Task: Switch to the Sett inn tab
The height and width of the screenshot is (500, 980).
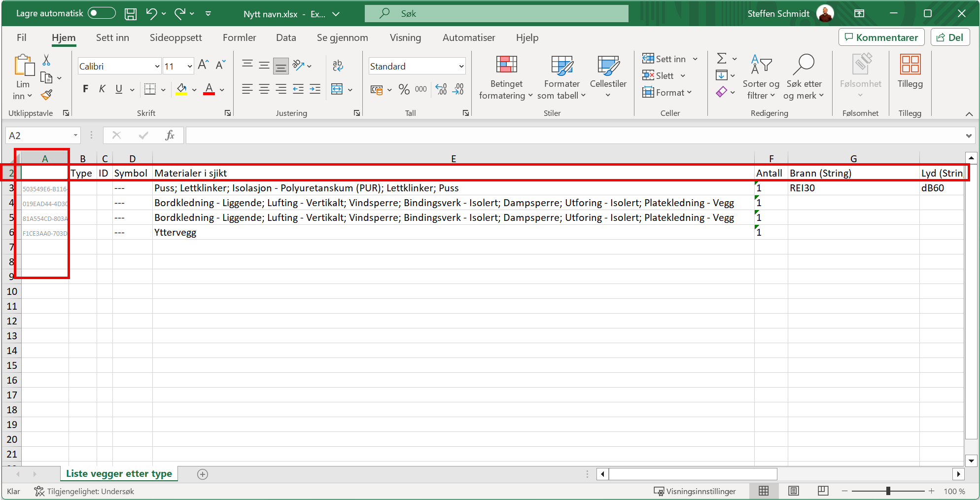Action: pyautogui.click(x=112, y=38)
